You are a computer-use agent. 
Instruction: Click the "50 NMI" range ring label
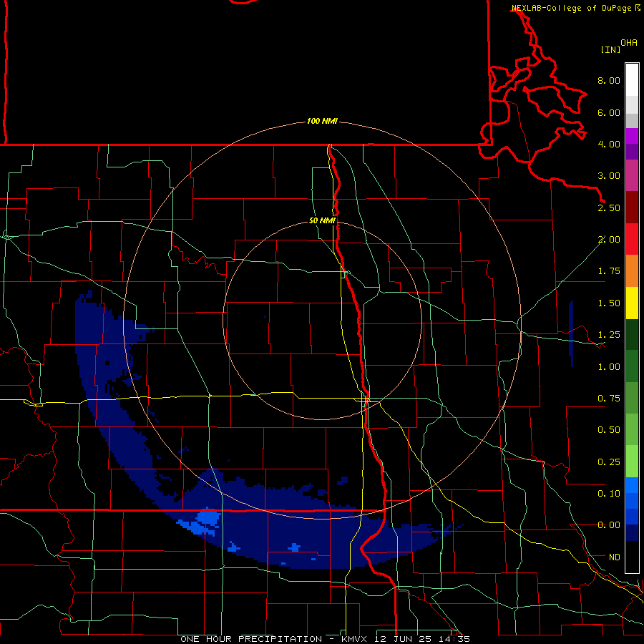click(x=322, y=220)
